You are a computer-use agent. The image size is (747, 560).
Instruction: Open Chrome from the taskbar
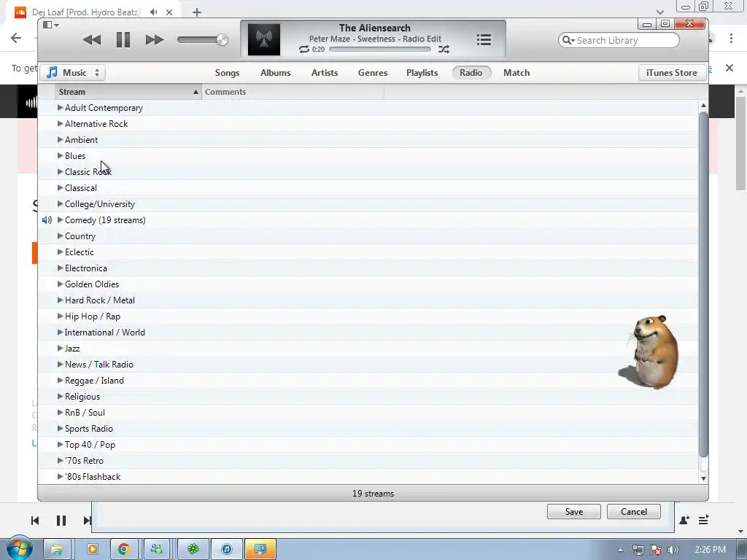124,549
